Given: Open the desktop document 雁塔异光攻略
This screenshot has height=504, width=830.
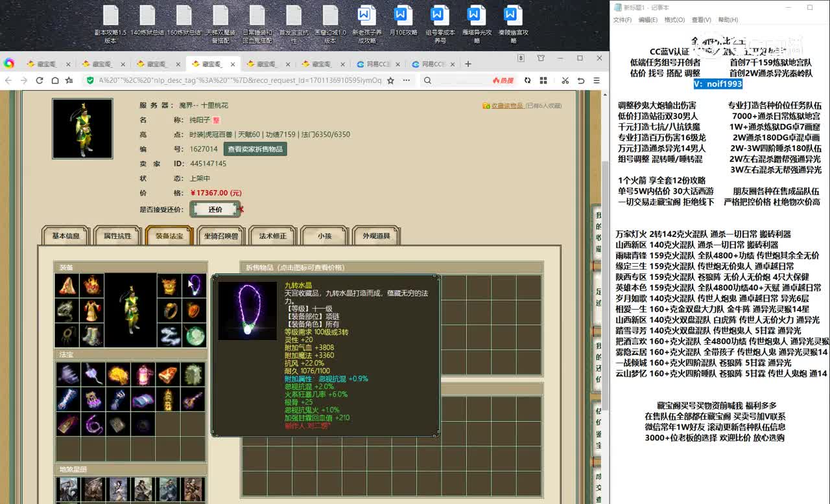Looking at the screenshot, I should (x=477, y=25).
